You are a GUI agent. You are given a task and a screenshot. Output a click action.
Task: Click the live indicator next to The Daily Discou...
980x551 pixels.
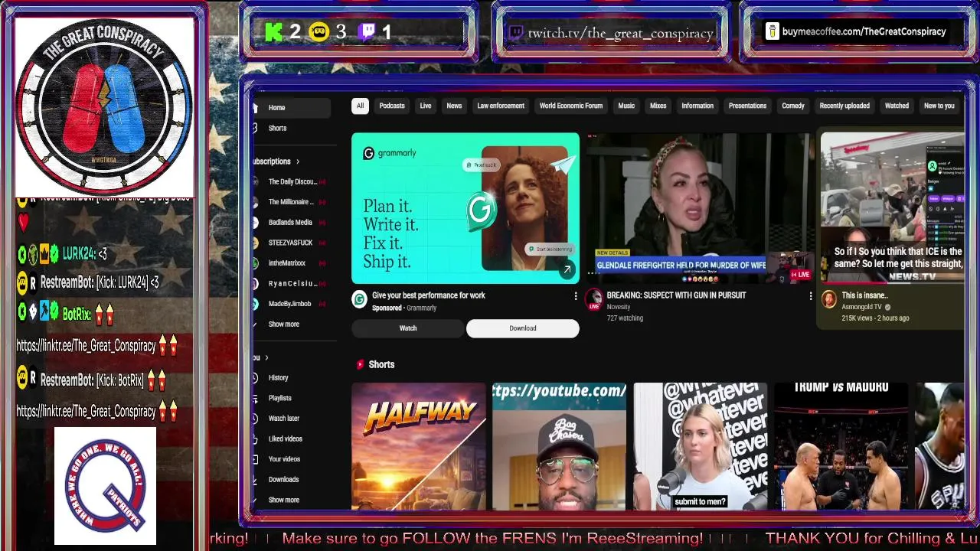[x=322, y=182]
